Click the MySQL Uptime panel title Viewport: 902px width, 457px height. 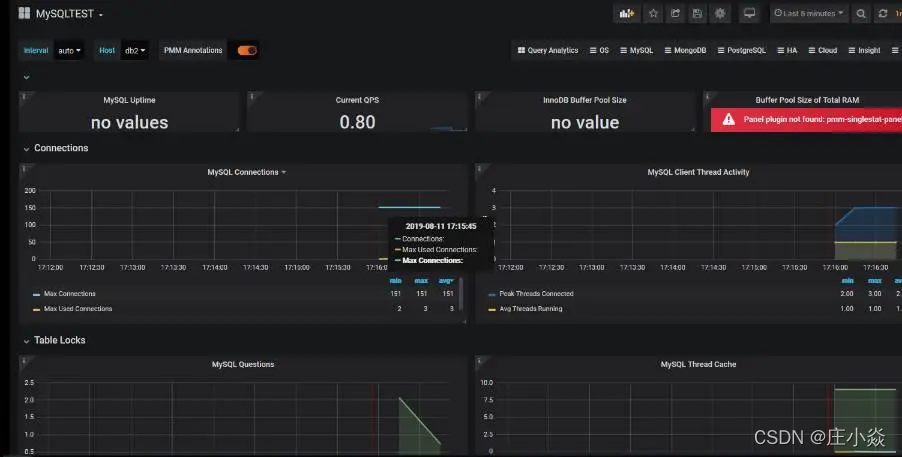(129, 100)
